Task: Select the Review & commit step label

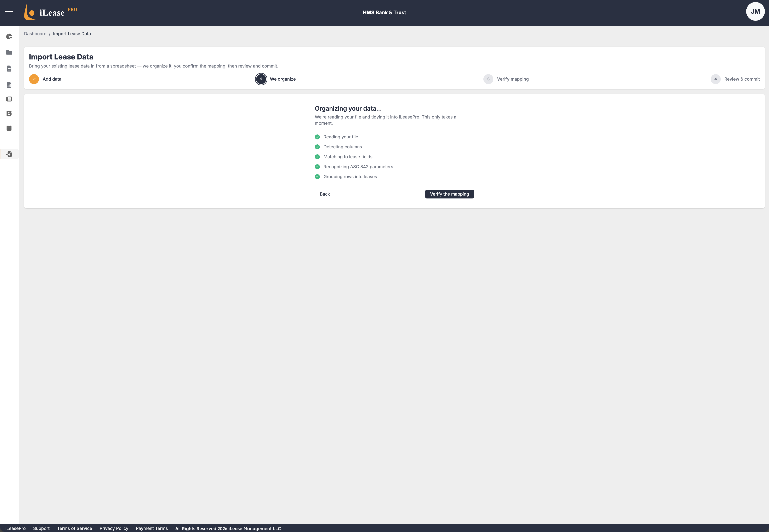Action: click(742, 79)
